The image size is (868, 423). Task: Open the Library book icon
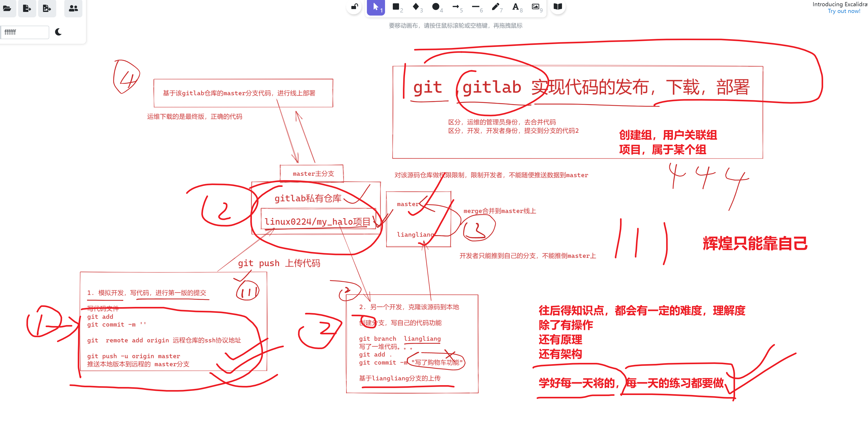pos(558,6)
